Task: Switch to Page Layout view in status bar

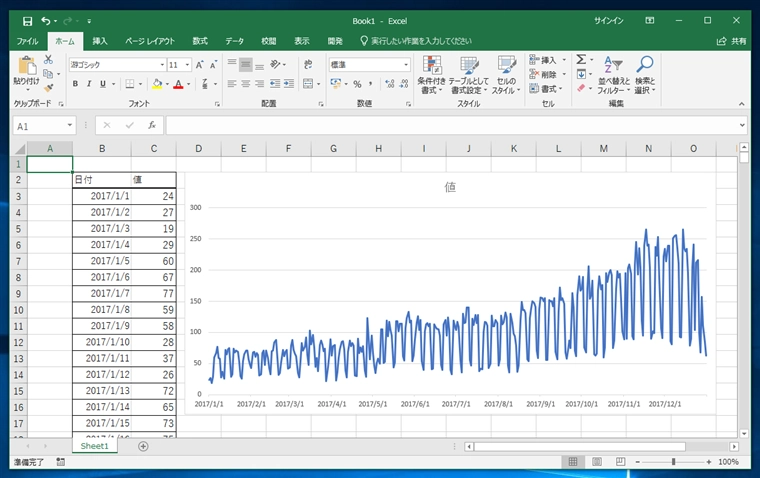Action: [x=596, y=462]
